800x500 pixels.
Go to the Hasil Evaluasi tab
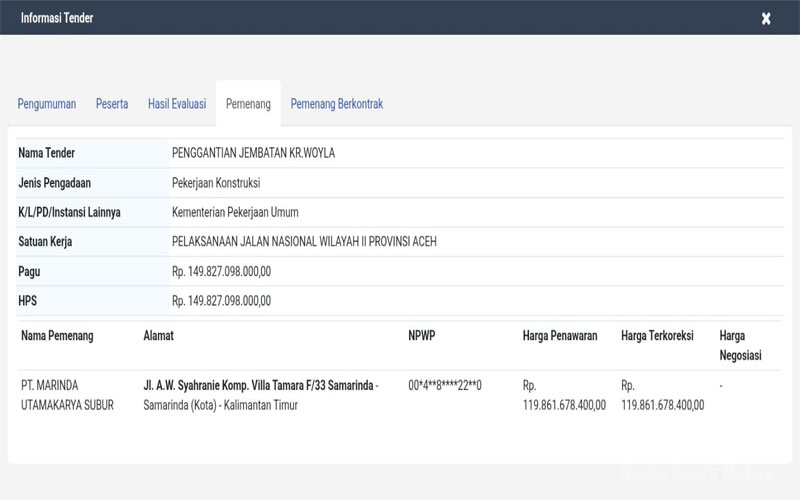pyautogui.click(x=177, y=104)
